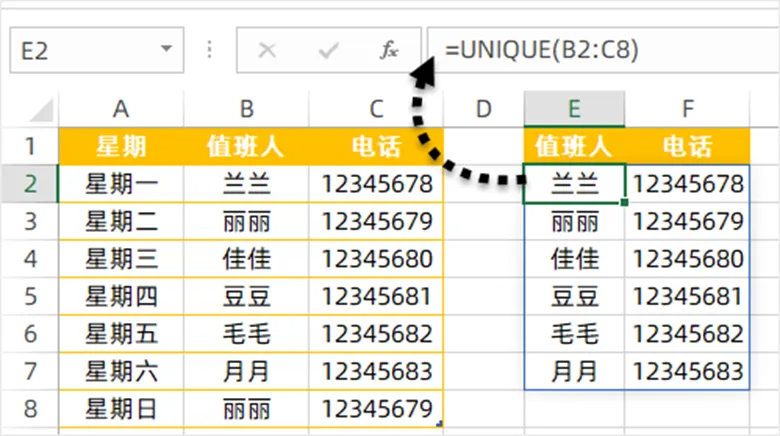Select column B header
780x436 pixels.
click(246, 109)
